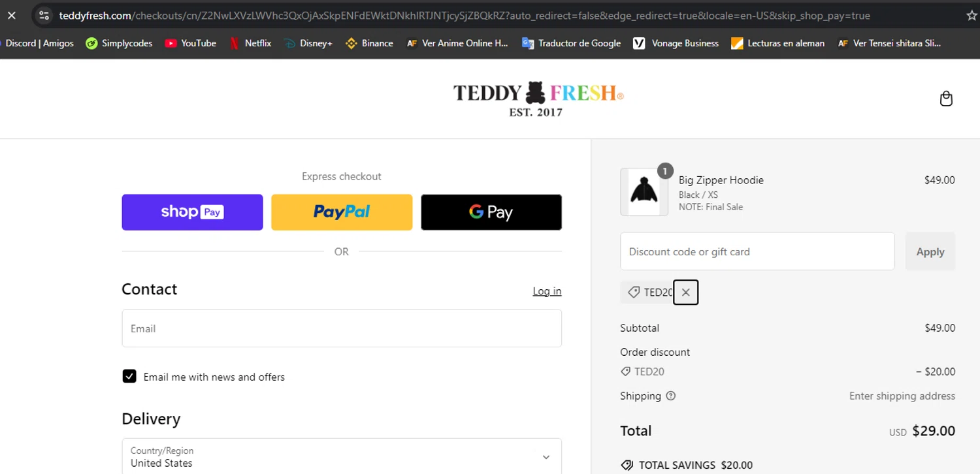Open the shopping bag cart icon
The width and height of the screenshot is (980, 474).
(946, 99)
